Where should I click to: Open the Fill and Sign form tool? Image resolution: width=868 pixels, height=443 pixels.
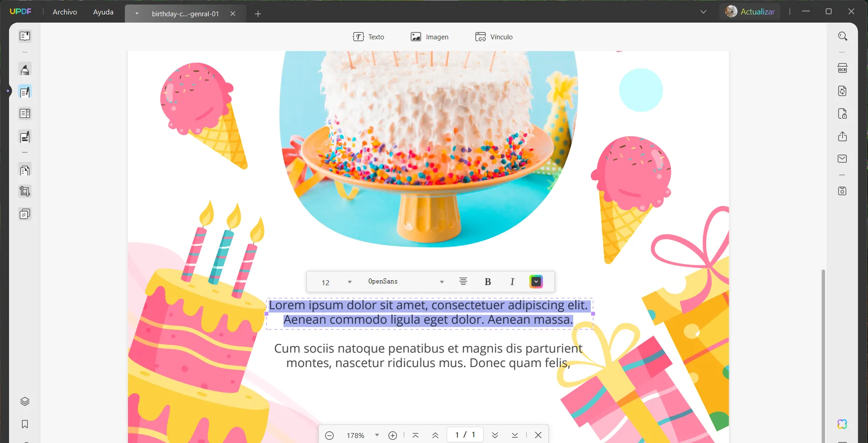coord(25,137)
